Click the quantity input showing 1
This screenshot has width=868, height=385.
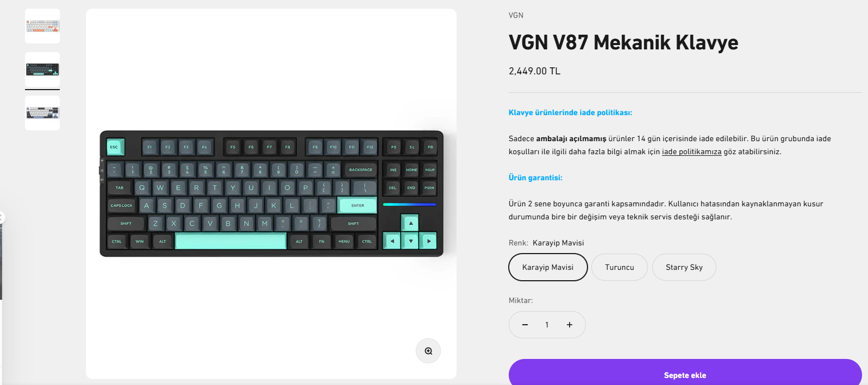(x=547, y=325)
